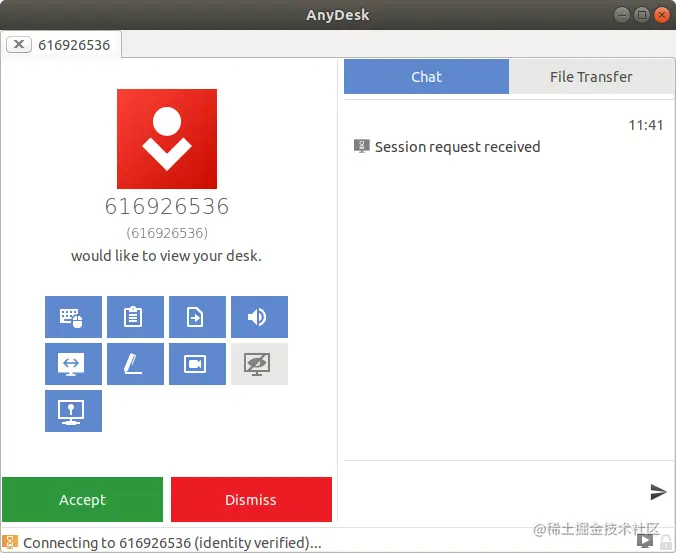
Task: Click the 11:41 chat timestamp
Action: click(645, 125)
